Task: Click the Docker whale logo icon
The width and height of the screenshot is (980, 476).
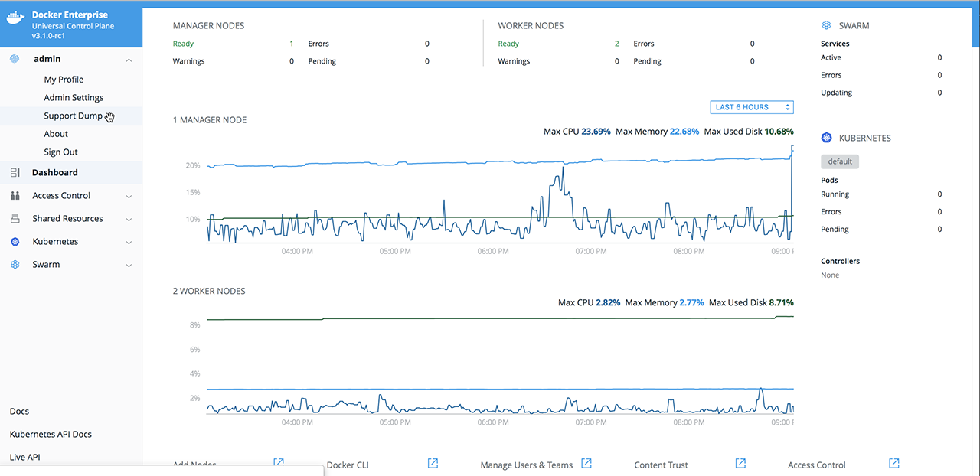Action: [x=16, y=19]
